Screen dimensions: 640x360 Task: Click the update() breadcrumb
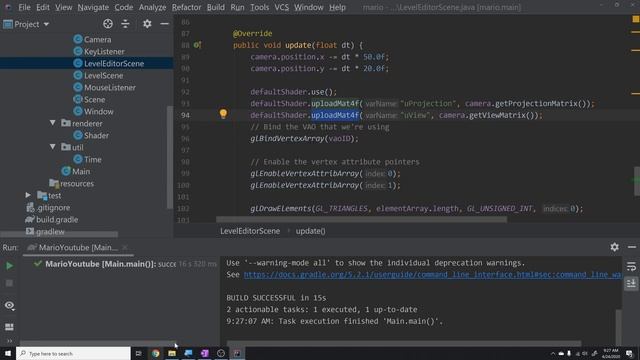click(x=310, y=231)
